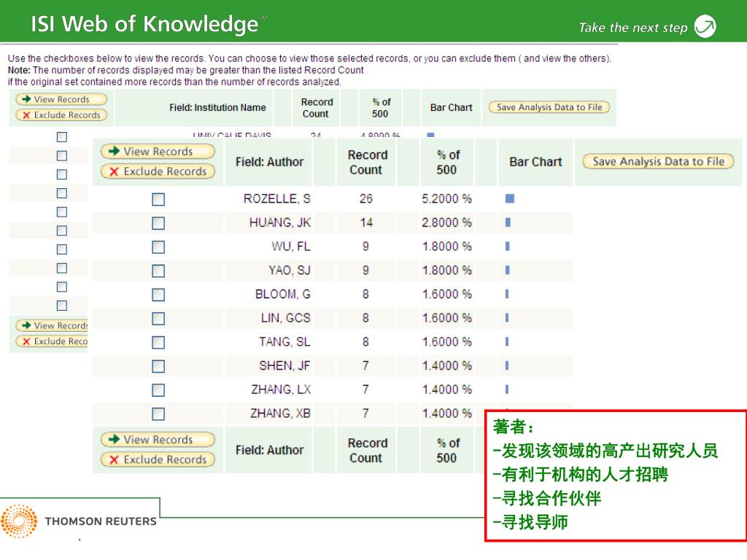
Task: Click the 5.2000 % value
Action: (x=446, y=198)
